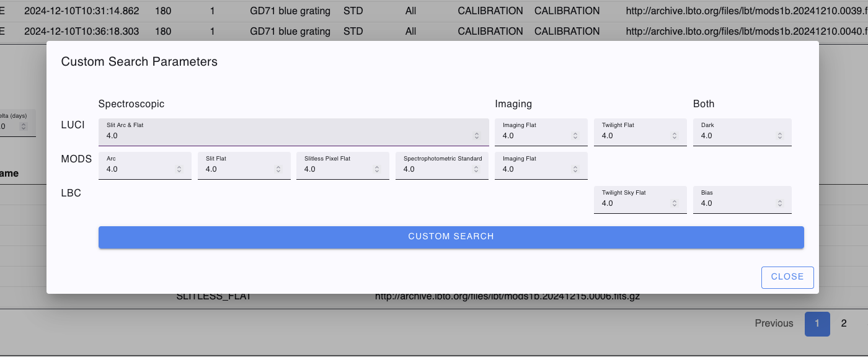Click the CUSTOM SEARCH button

pyautogui.click(x=451, y=237)
